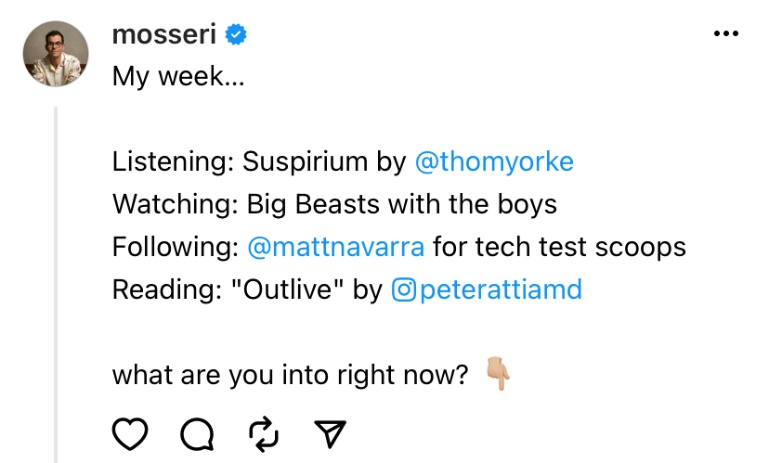Viewport: 769px width, 463px height.
Task: Like the post with the heart icon
Action: coord(130,433)
